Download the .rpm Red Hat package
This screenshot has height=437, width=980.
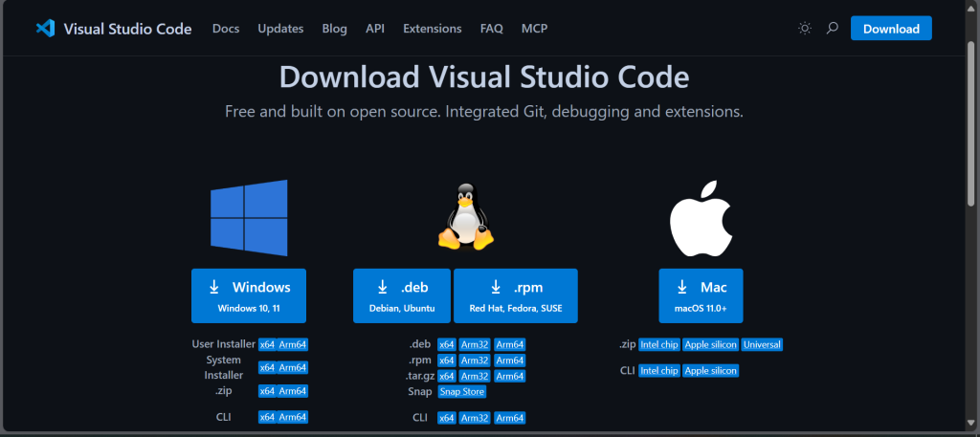[x=516, y=295]
